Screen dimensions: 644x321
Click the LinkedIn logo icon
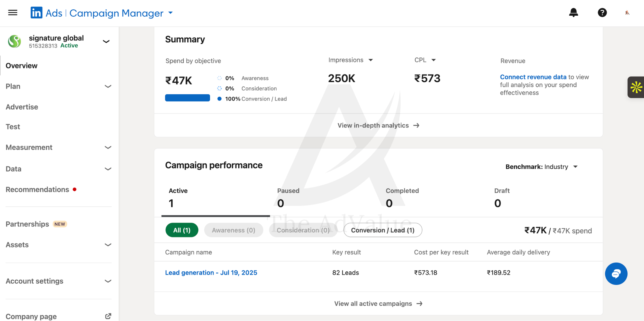36,13
